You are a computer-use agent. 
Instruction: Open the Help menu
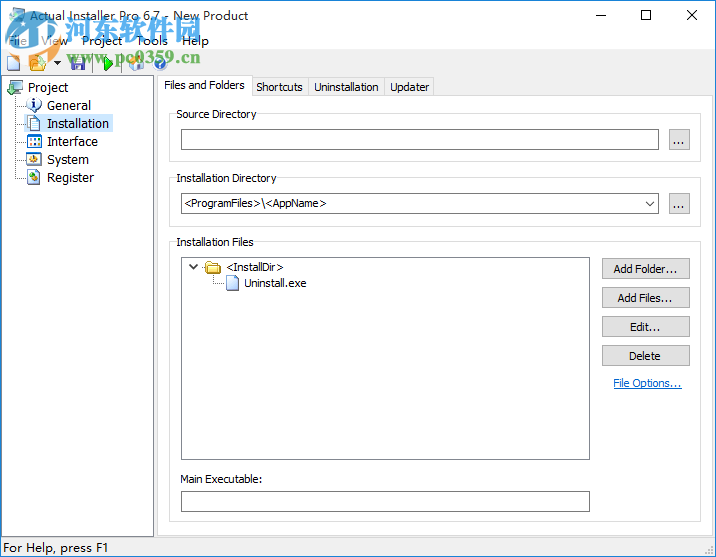pos(195,41)
